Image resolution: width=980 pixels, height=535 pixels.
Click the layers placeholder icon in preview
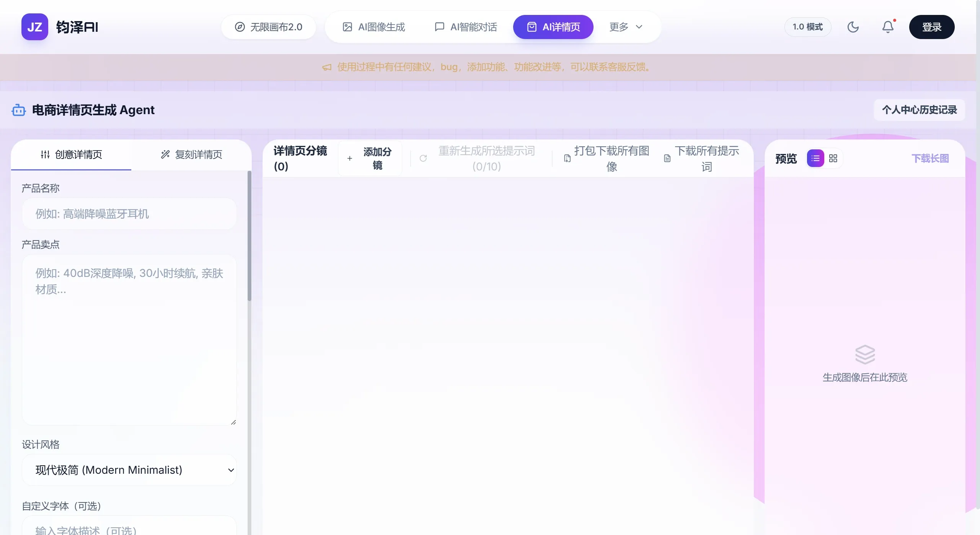tap(865, 354)
